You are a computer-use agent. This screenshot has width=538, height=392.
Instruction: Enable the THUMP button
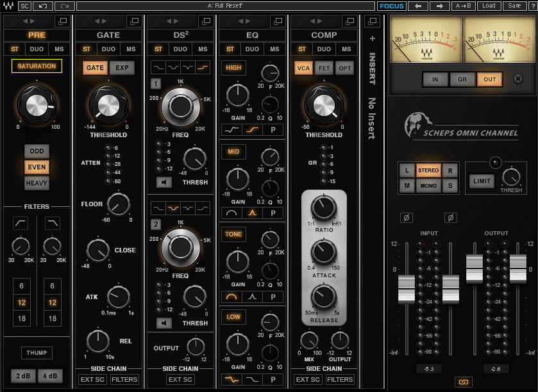[x=37, y=352]
